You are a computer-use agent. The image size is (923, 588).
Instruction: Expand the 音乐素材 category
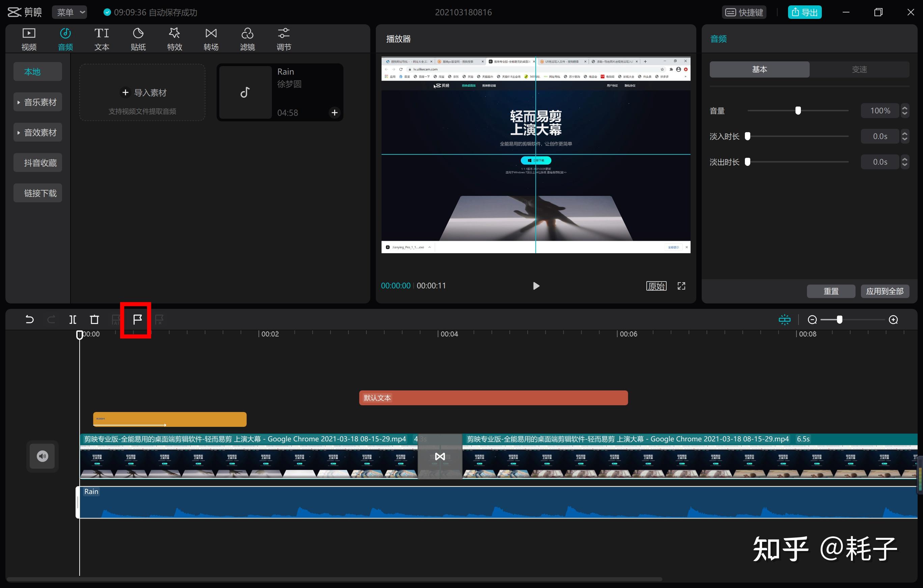37,102
